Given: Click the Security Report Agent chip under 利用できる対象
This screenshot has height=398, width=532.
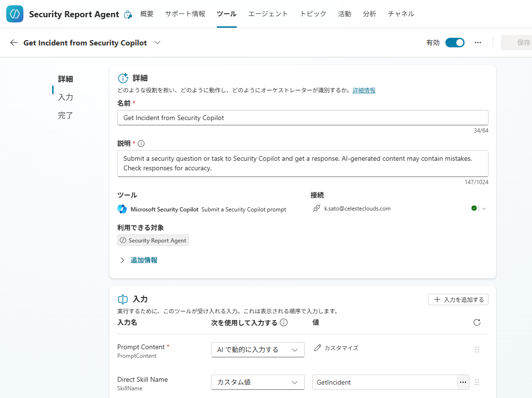Looking at the screenshot, I should coord(153,240).
